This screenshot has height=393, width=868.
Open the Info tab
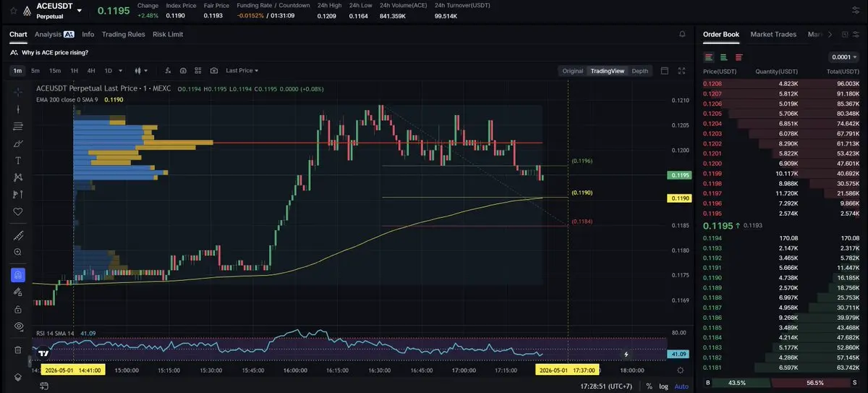pos(88,34)
